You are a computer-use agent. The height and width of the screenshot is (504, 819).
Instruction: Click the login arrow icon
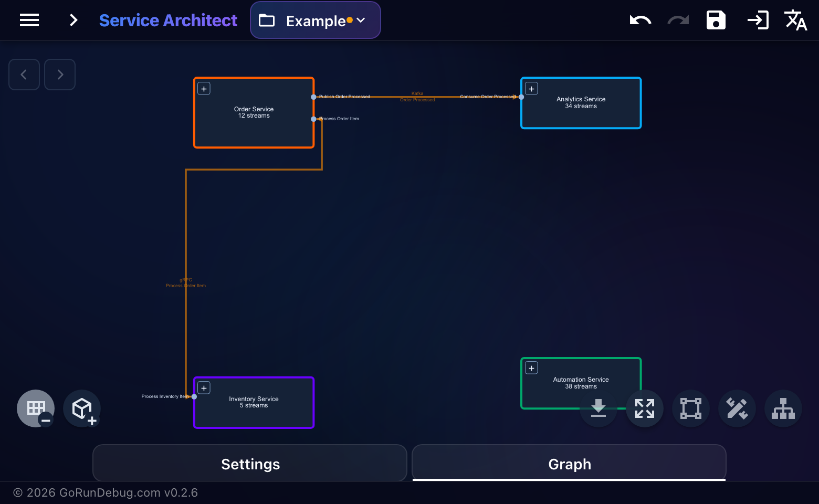coord(758,20)
